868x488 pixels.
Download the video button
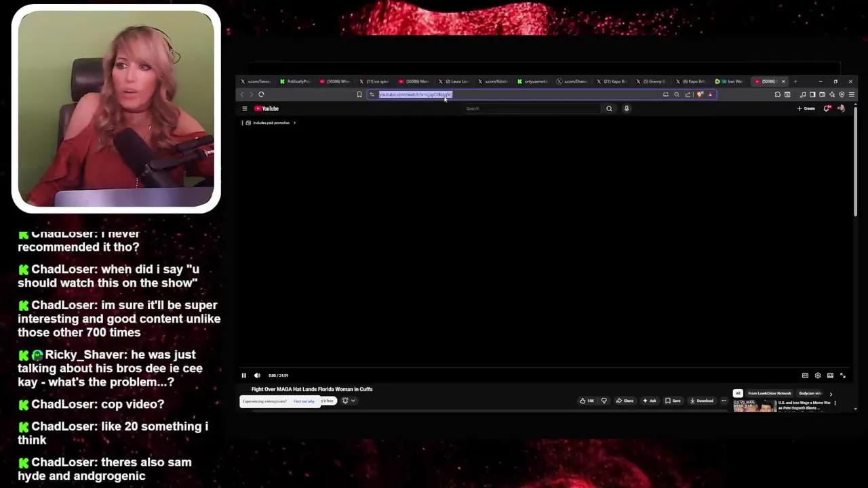click(702, 401)
